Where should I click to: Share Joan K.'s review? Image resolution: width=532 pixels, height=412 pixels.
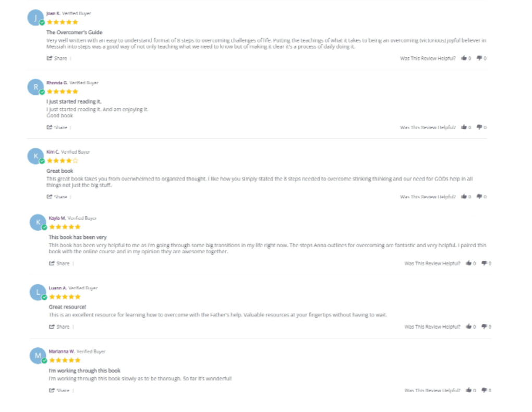tap(57, 58)
